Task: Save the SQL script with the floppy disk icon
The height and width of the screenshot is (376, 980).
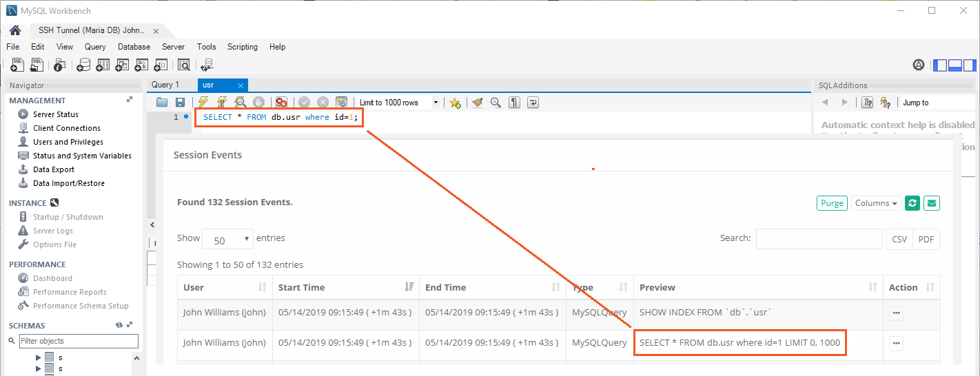Action: click(x=180, y=103)
